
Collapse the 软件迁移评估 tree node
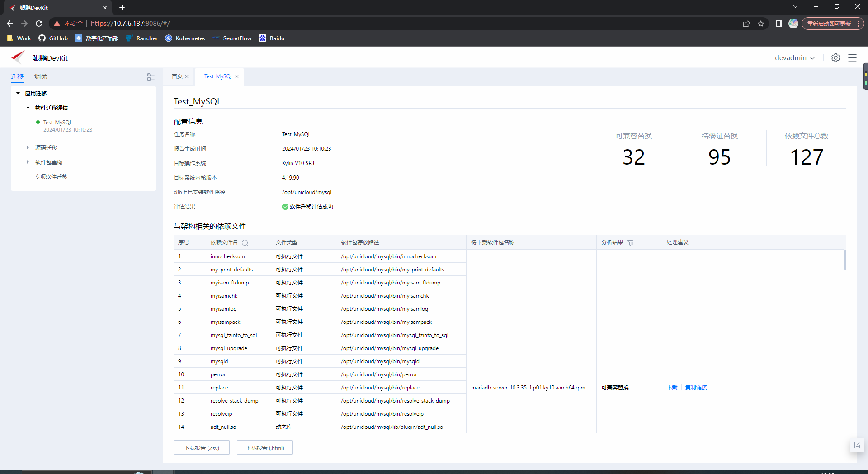(x=28, y=108)
